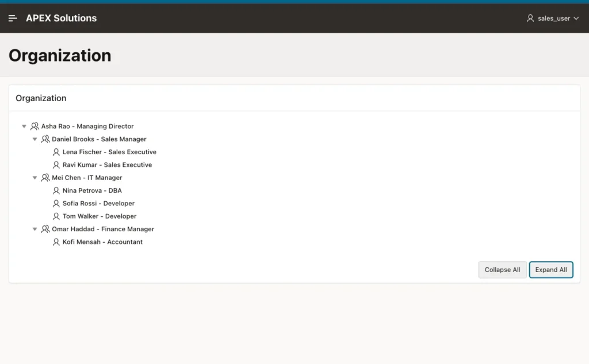The image size is (589, 364).
Task: Select Asha Rao - Managing Director
Action: pos(87,126)
